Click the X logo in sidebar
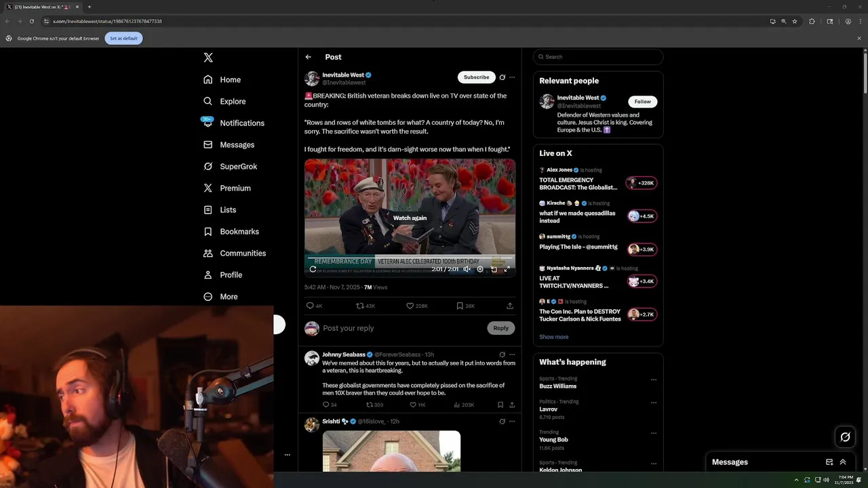 208,58
